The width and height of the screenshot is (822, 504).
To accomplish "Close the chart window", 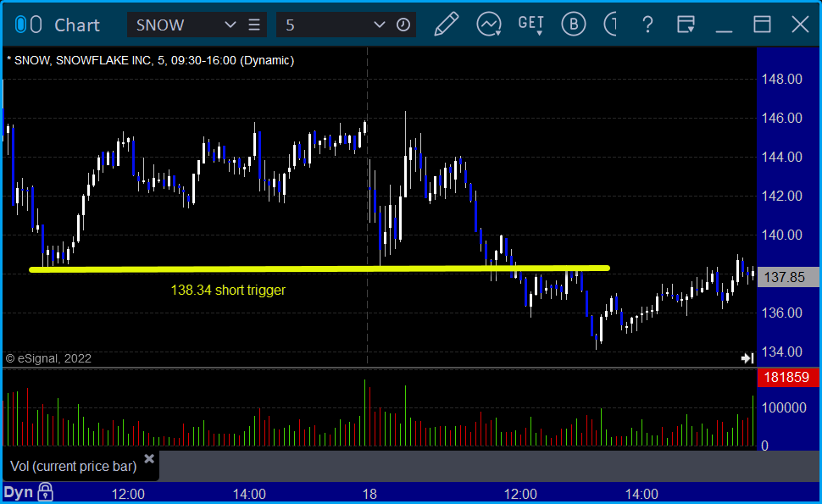I will pos(801,25).
